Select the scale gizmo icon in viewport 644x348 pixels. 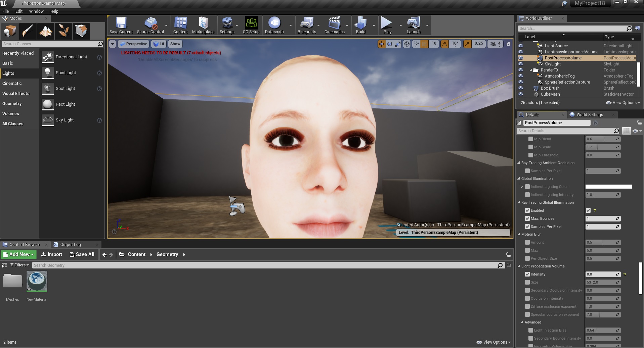click(398, 44)
